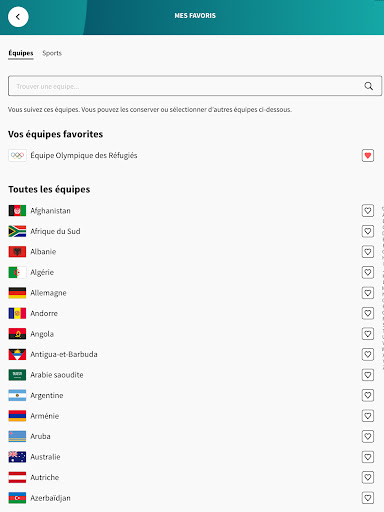Image resolution: width=384 pixels, height=512 pixels.
Task: Toggle favorite heart for Andorre
Action: tap(368, 313)
